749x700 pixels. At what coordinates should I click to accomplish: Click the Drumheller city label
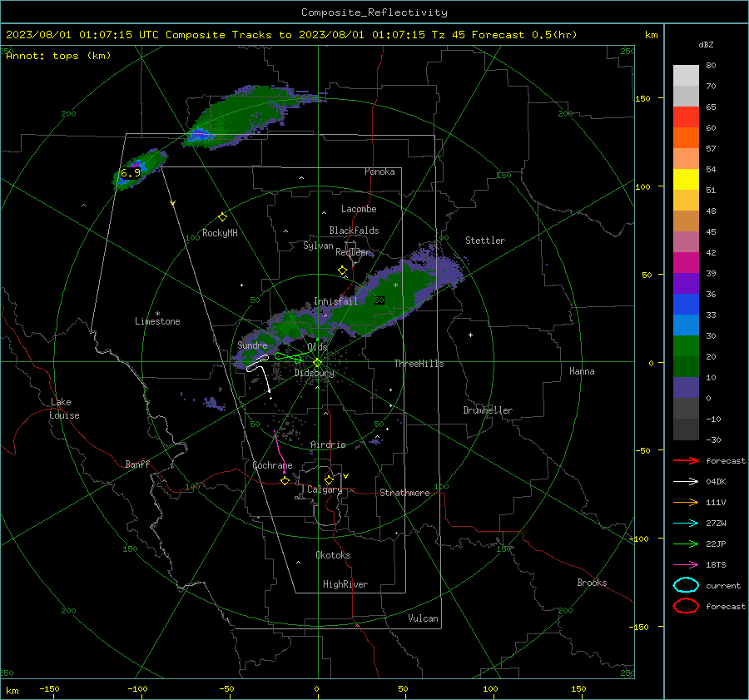tap(488, 410)
